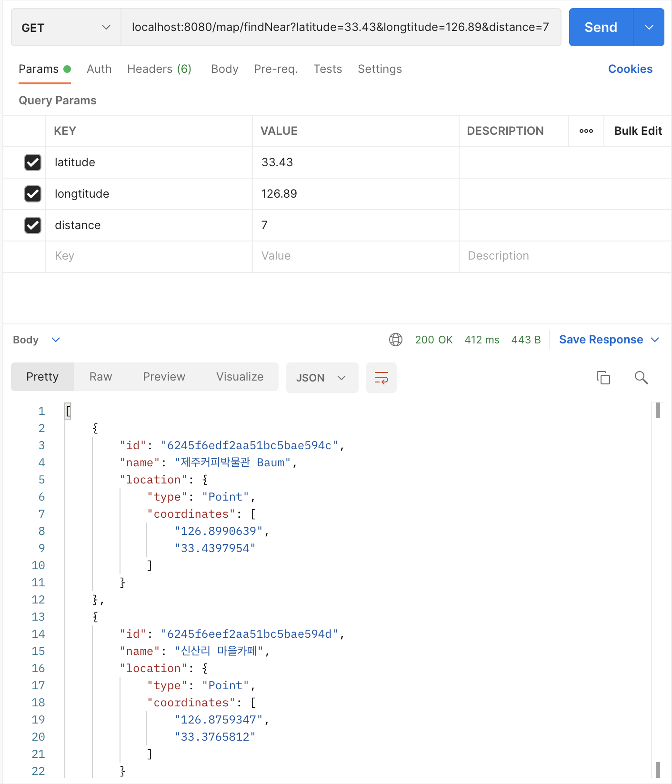Open the GET method dropdown
The image size is (672, 784).
tap(66, 28)
